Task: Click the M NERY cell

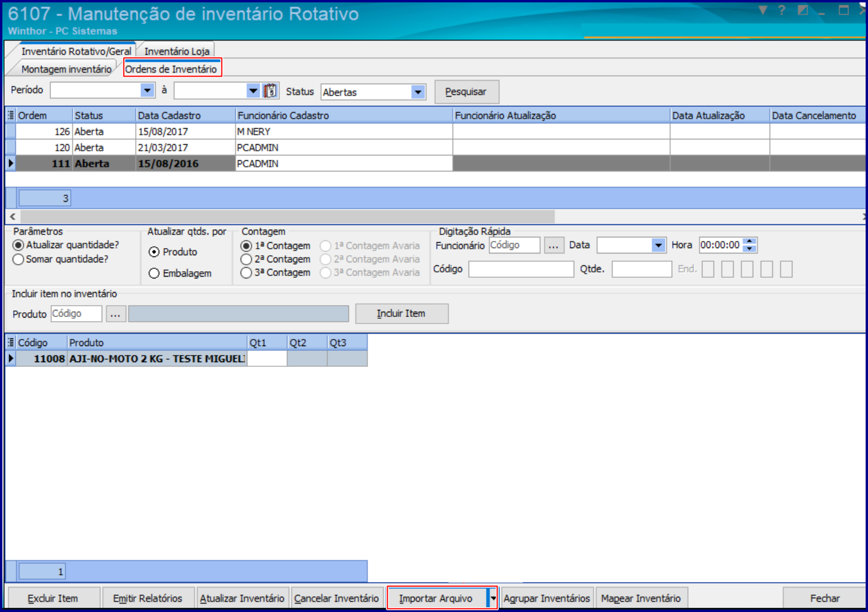Action: pyautogui.click(x=344, y=131)
